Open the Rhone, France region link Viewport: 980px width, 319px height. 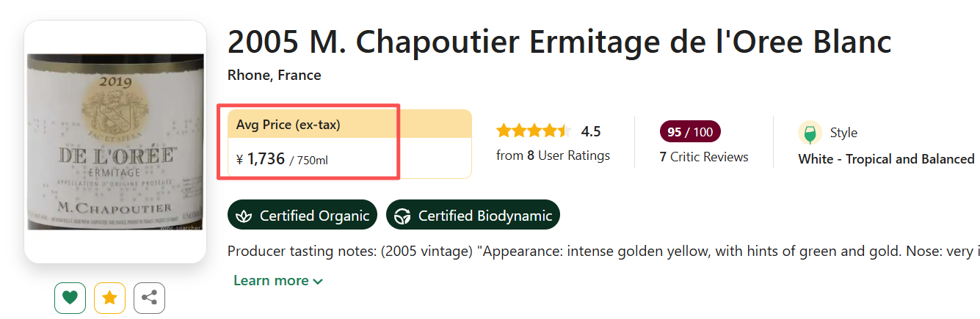click(274, 76)
